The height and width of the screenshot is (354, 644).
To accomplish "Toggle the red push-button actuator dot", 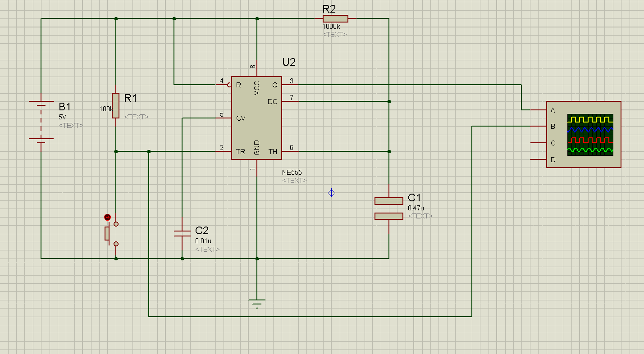I will tap(107, 218).
